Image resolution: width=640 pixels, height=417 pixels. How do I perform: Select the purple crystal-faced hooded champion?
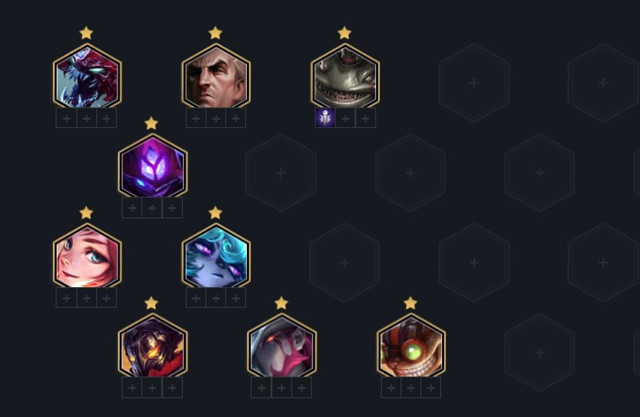pyautogui.click(x=153, y=167)
